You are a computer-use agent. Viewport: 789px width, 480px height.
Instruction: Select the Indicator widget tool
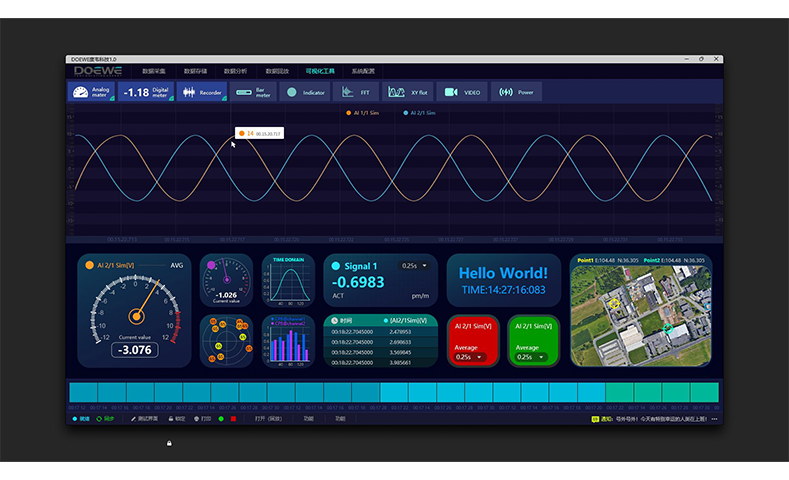click(x=304, y=92)
